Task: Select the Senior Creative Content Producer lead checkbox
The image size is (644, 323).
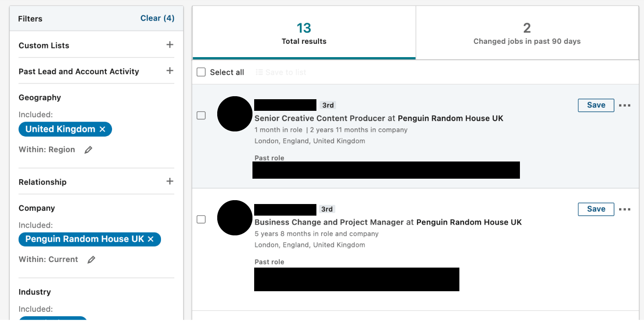Action: (x=201, y=115)
